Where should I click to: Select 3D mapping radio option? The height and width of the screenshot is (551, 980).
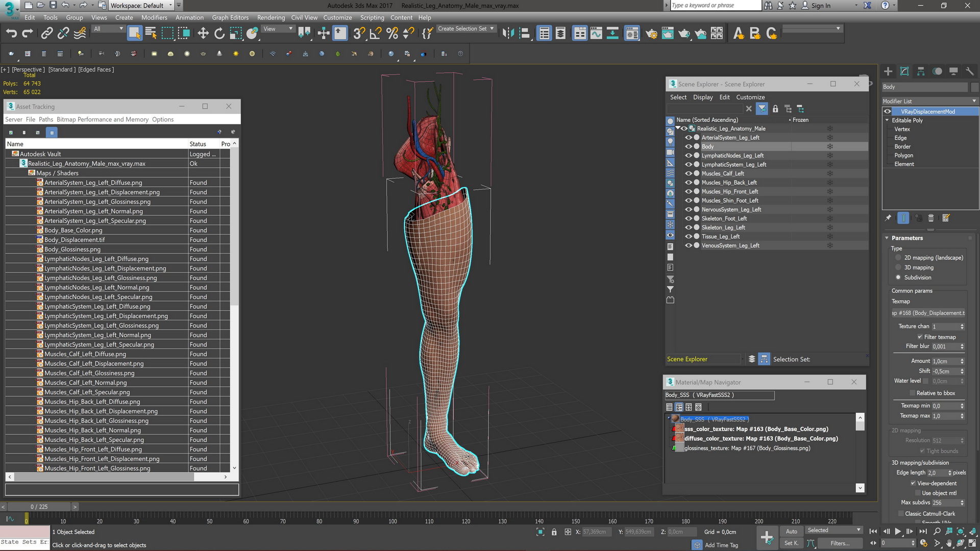898,268
